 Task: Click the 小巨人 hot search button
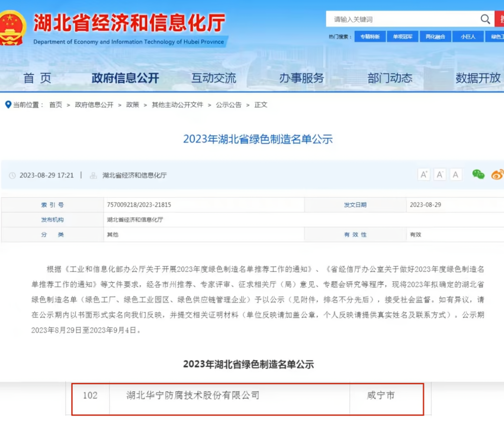point(467,36)
